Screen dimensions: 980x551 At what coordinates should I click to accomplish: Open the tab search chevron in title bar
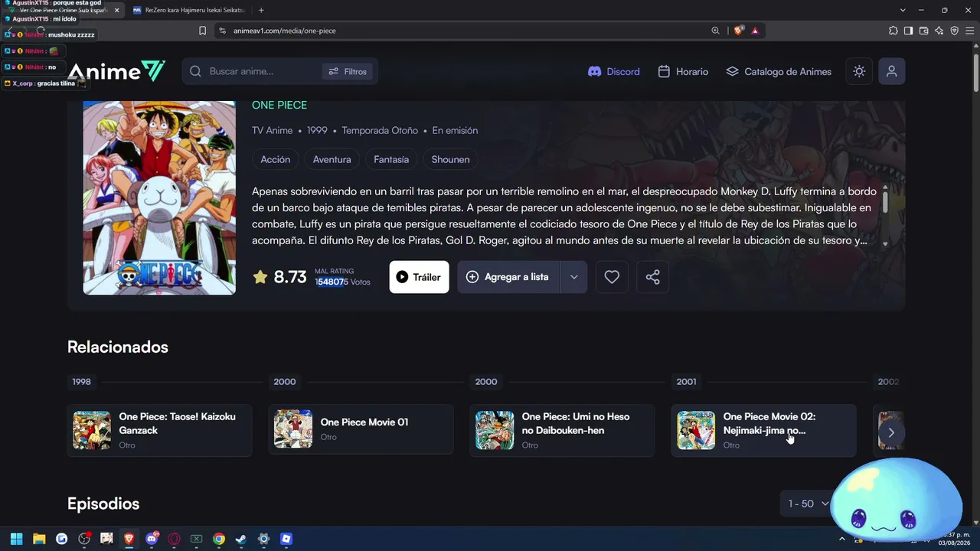coord(903,10)
